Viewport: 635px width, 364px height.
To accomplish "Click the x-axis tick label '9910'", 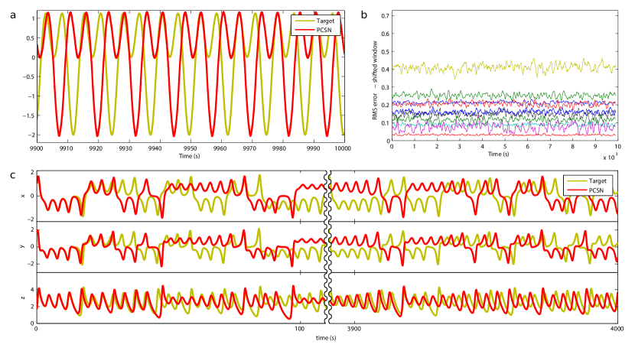I will click(x=66, y=148).
